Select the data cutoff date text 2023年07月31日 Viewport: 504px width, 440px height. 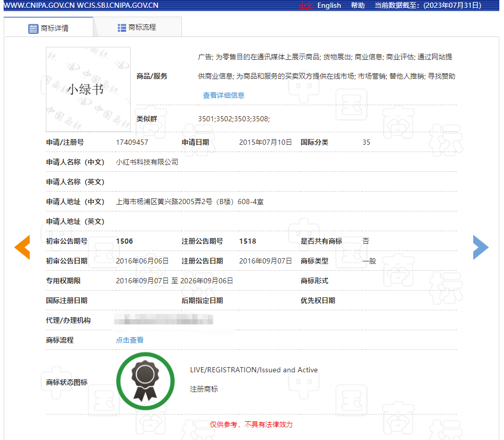tap(452, 5)
